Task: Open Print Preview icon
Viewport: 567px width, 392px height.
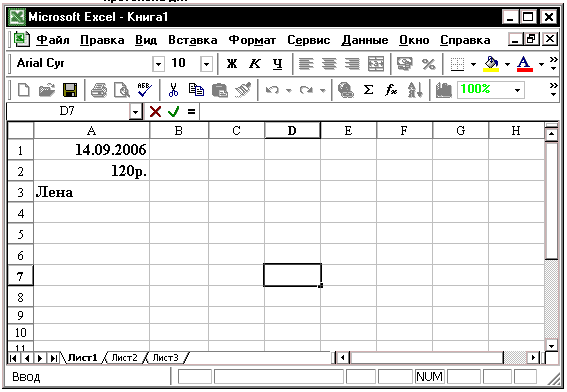Action: [x=122, y=90]
